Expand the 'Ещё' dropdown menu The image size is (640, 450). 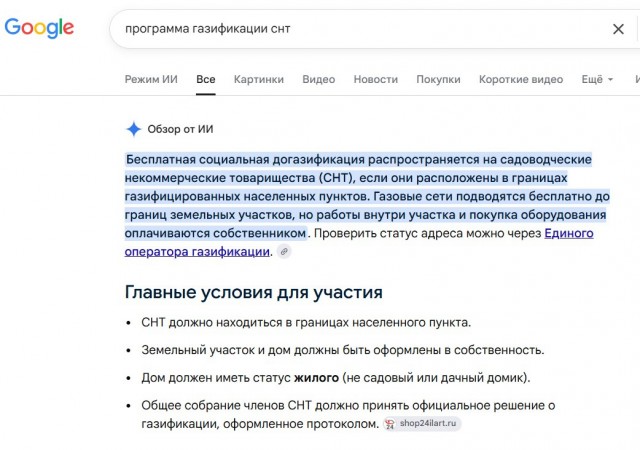pyautogui.click(x=597, y=79)
